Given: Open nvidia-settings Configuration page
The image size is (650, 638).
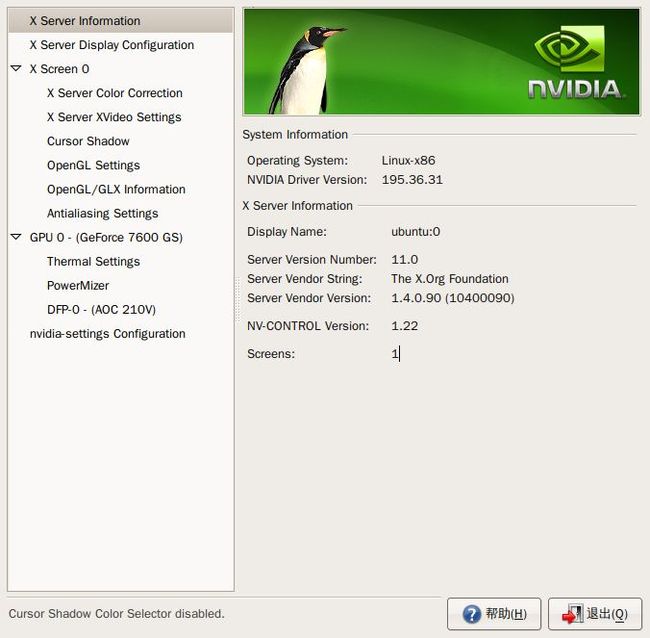Looking at the screenshot, I should pyautogui.click(x=107, y=333).
